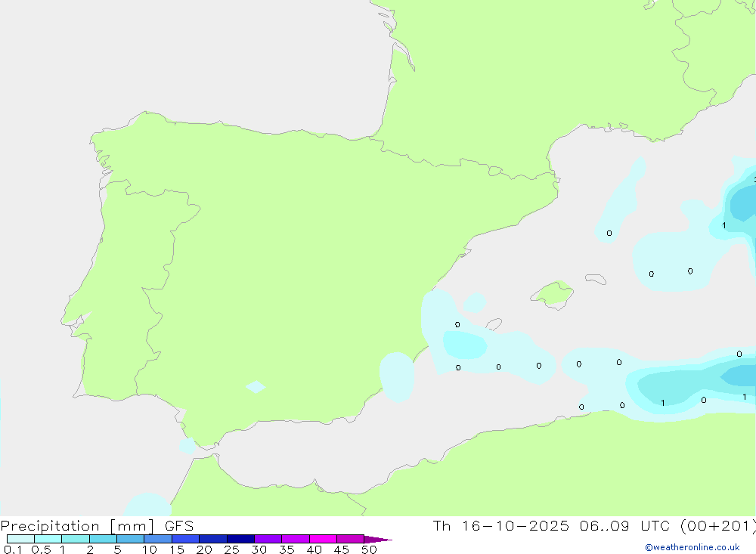This screenshot has width=756, height=554.
Task: Click the '15' legend scale label
Action: tap(177, 549)
